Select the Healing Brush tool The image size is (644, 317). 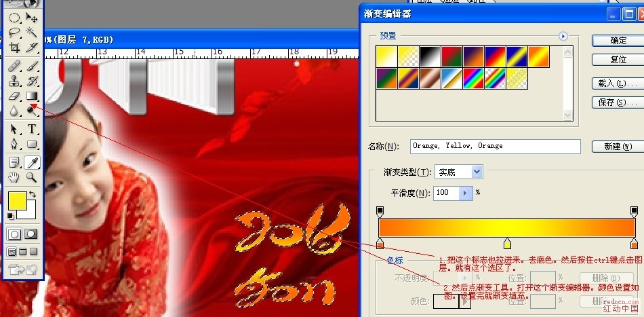click(14, 66)
